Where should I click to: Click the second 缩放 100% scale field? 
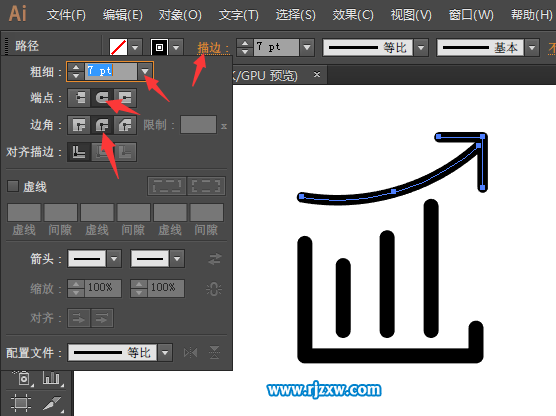point(166,288)
